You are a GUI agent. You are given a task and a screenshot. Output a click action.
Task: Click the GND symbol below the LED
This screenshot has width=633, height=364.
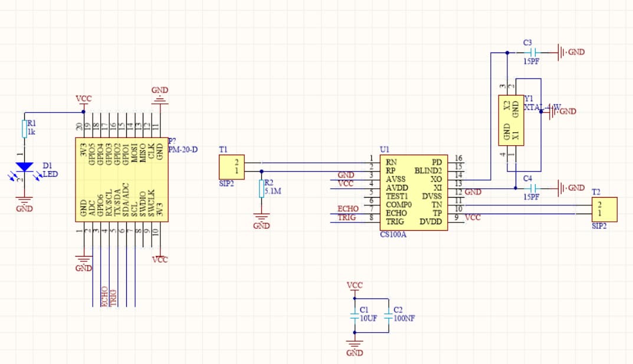[24, 202]
